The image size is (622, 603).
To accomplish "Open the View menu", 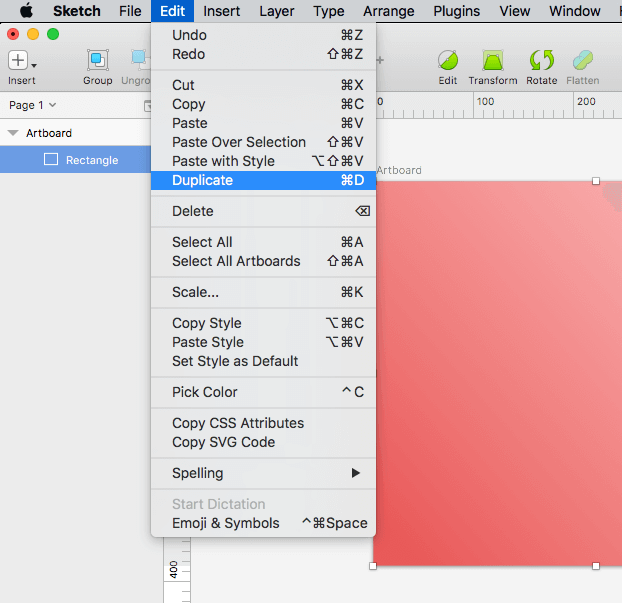I will pos(514,11).
